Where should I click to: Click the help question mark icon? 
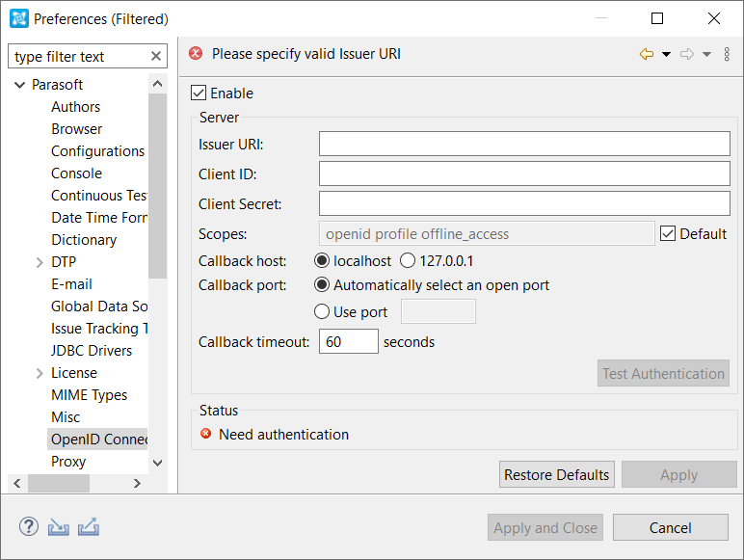[29, 527]
